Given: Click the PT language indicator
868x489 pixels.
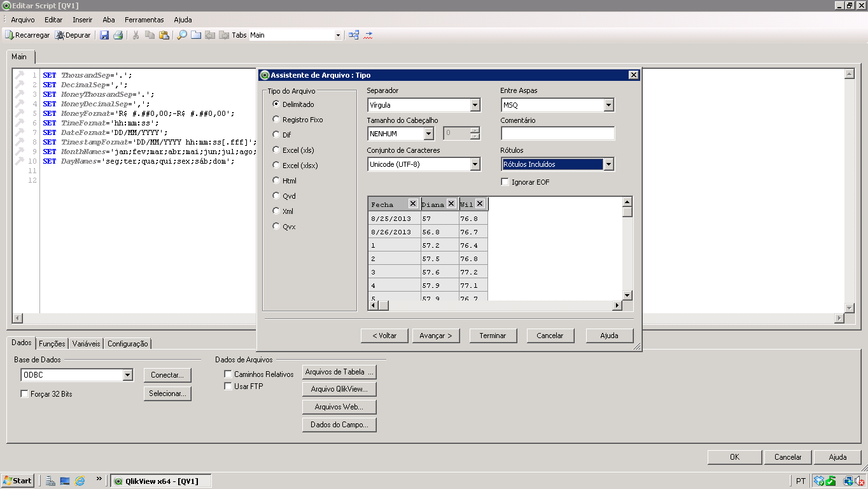Looking at the screenshot, I should pos(800,481).
